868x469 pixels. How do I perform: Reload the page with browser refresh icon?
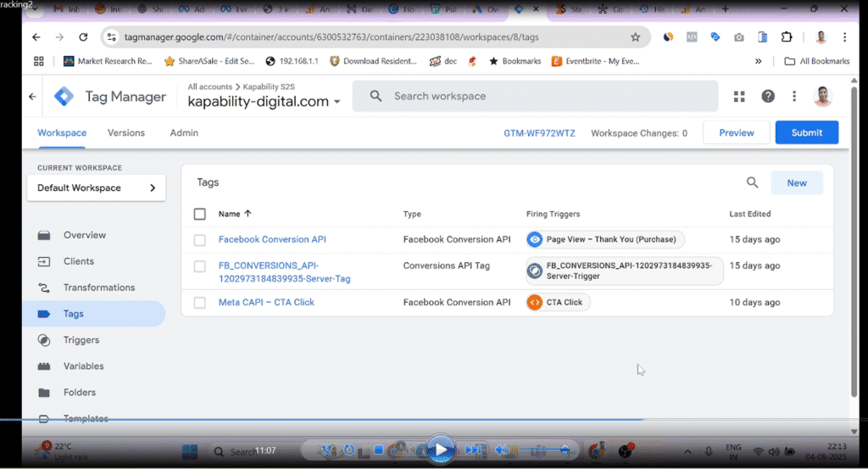[83, 37]
